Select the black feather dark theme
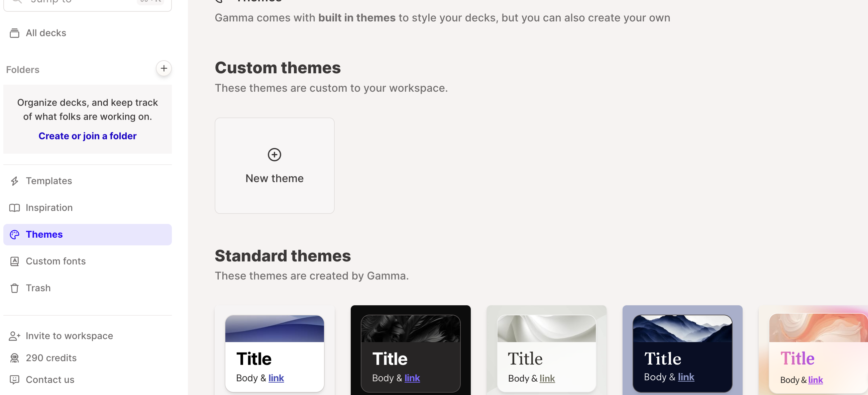 tap(410, 352)
